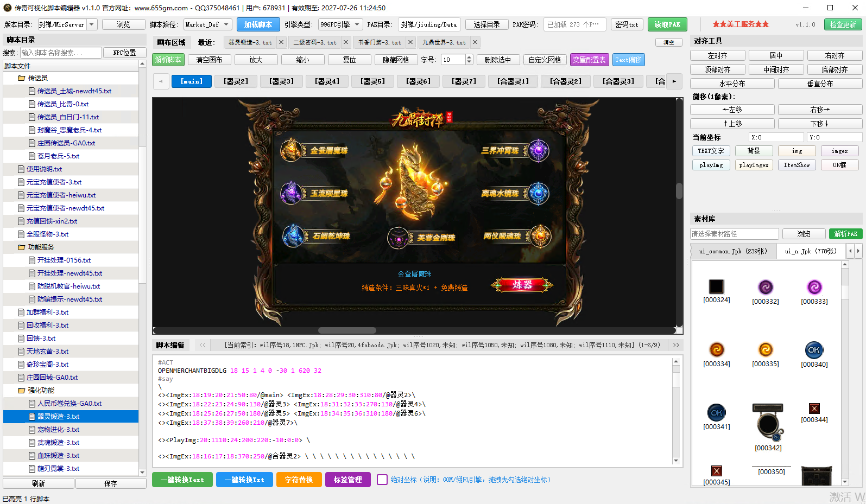Select the dark OK button asset [000341]

tap(717, 413)
